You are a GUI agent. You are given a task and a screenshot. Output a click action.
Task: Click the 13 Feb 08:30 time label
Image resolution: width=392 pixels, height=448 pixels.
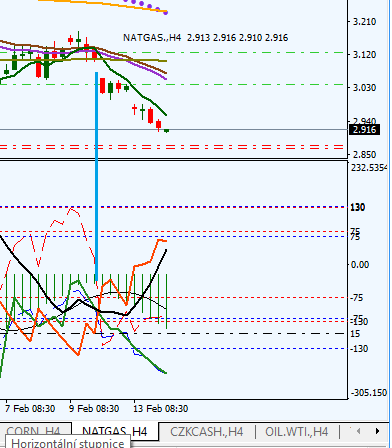point(161,408)
